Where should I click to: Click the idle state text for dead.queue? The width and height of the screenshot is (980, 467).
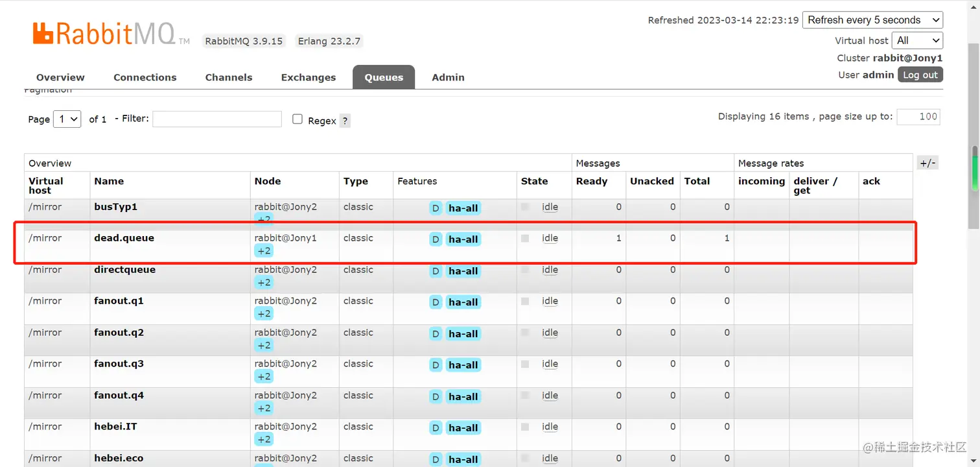(x=550, y=238)
